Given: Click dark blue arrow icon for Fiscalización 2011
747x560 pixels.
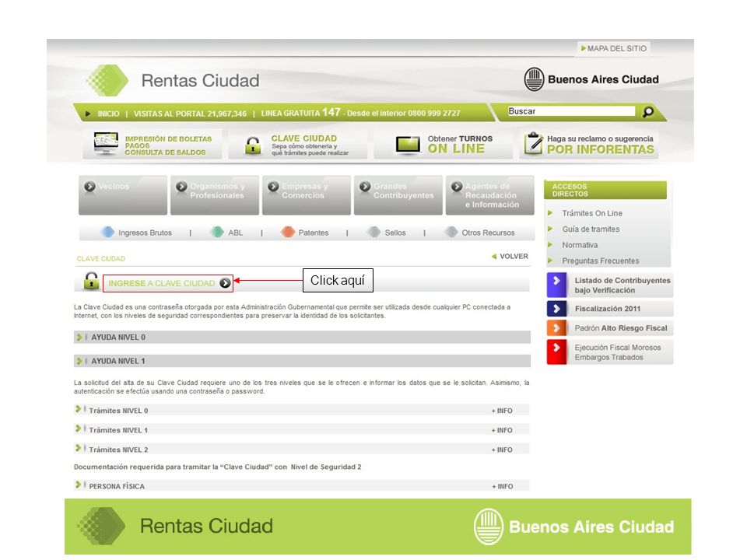Looking at the screenshot, I should [556, 309].
